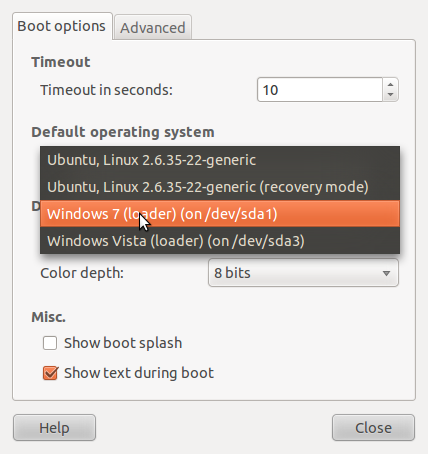Open the Help button
The height and width of the screenshot is (454, 428).
[x=54, y=428]
